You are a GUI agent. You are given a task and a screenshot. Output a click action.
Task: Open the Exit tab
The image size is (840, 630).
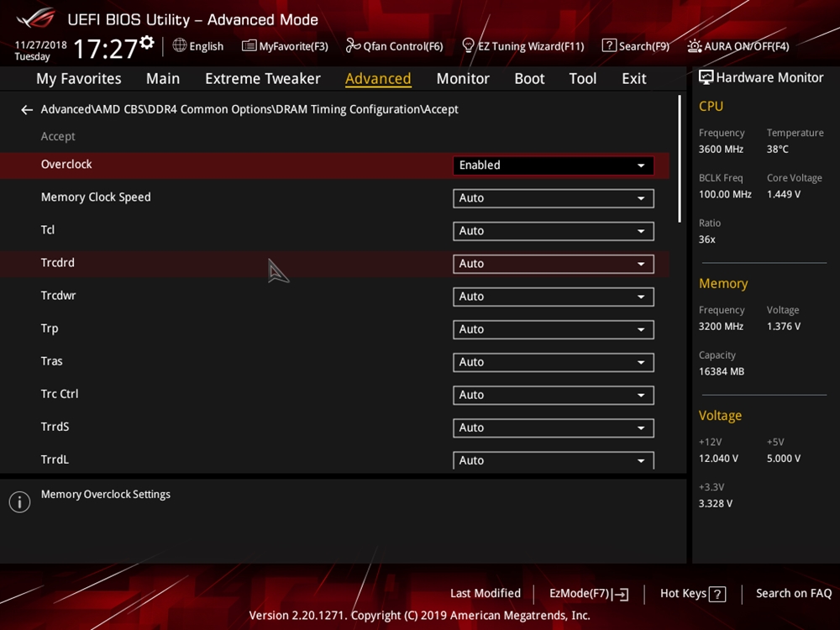click(x=633, y=79)
